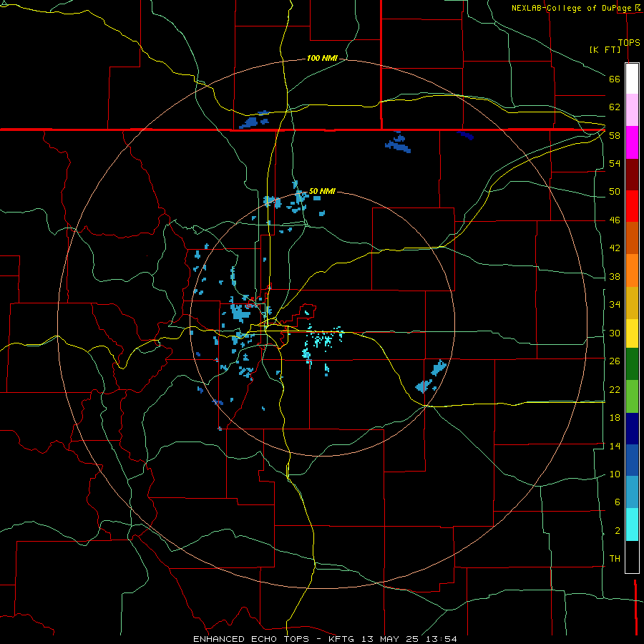The image size is (644, 644).
Task: Click legend value "46"
Action: [x=615, y=220]
